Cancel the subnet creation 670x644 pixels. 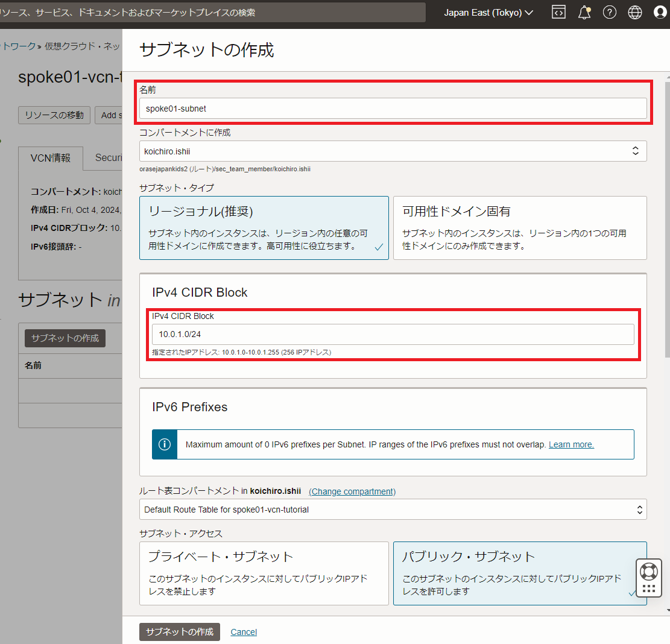(243, 631)
